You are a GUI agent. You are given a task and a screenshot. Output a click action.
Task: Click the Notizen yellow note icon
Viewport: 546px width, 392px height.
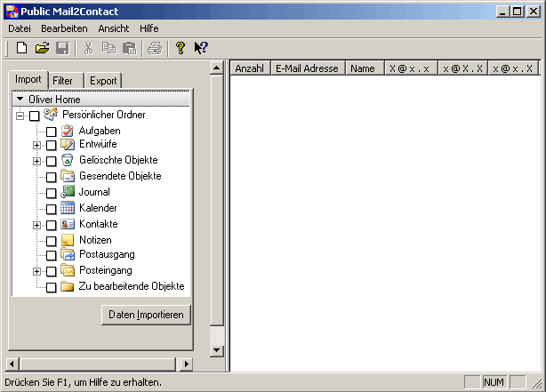click(x=68, y=240)
